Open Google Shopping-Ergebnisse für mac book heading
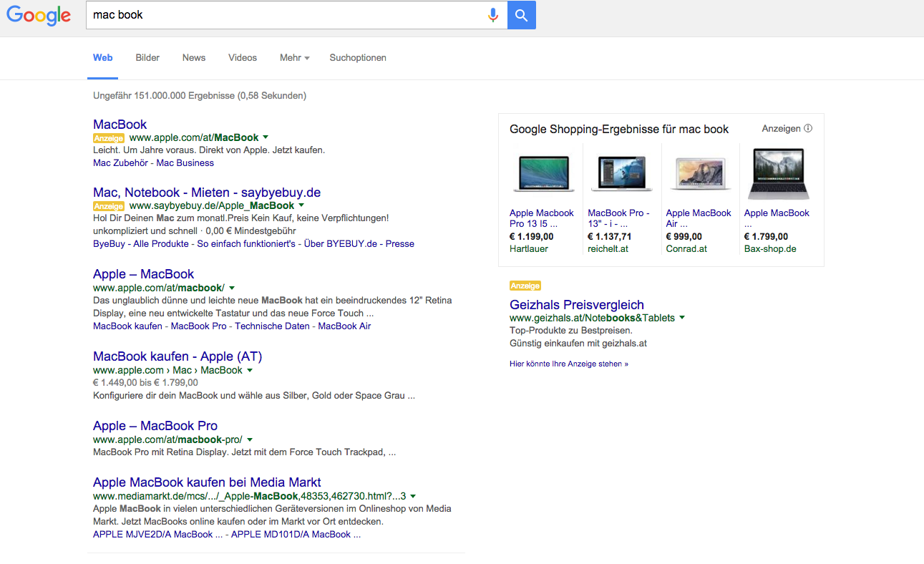924x564 pixels. coord(619,130)
